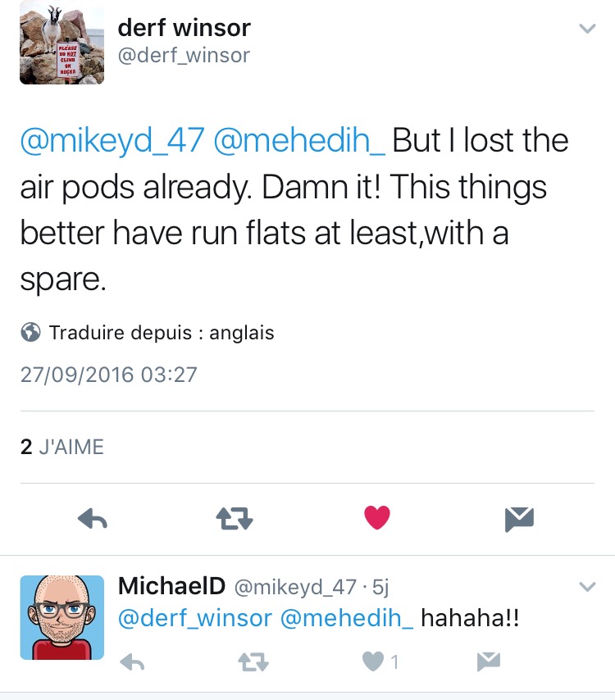
Task: Open @mehedih_ mention in main tweet
Action: click(299, 140)
